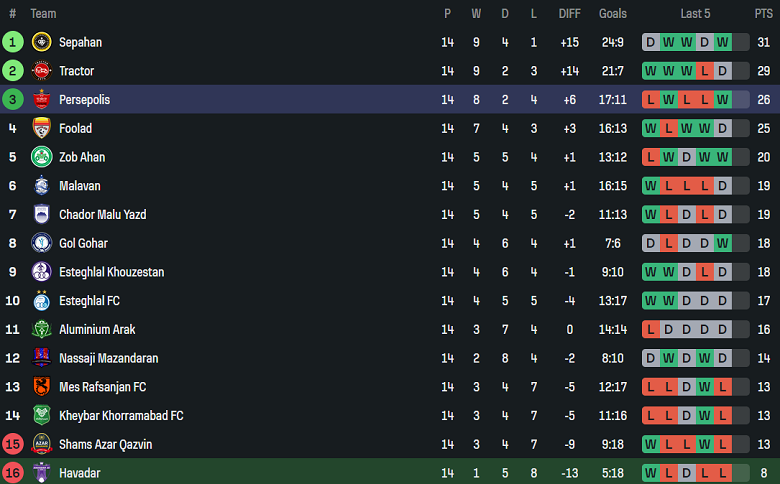Click the Persepolis club crest
The image size is (780, 484).
pos(41,100)
